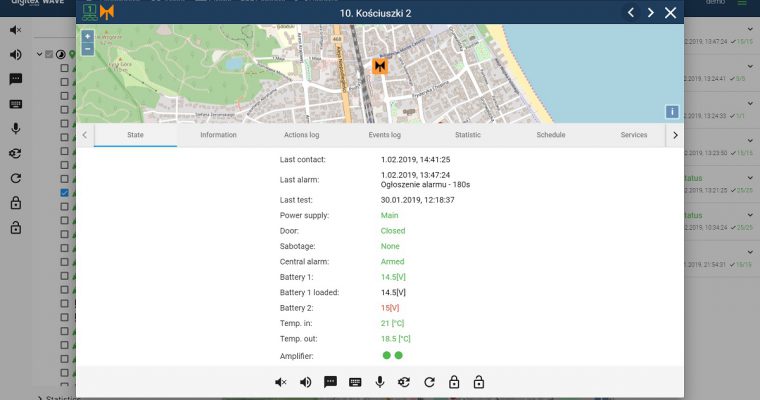Click the mute speaker icon in the dialog's bottom toolbar
The image size is (760, 400).
pos(281,382)
